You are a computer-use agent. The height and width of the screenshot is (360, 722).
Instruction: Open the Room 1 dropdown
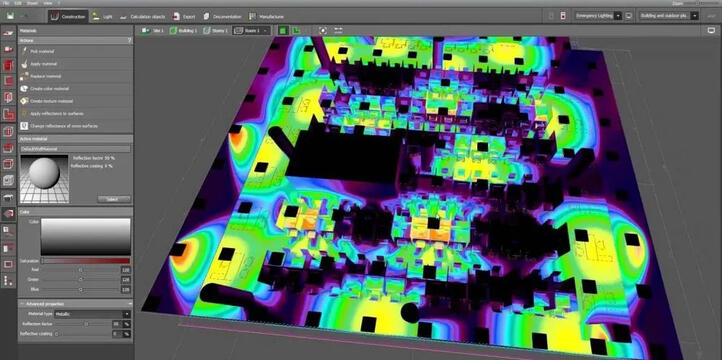[x=251, y=31]
